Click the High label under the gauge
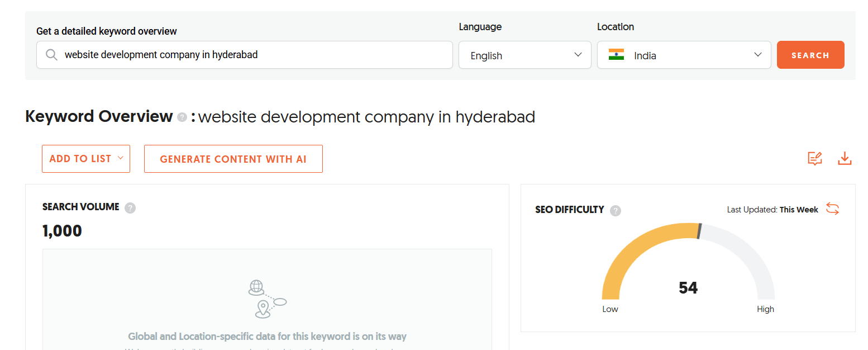This screenshot has width=868, height=350. point(766,309)
